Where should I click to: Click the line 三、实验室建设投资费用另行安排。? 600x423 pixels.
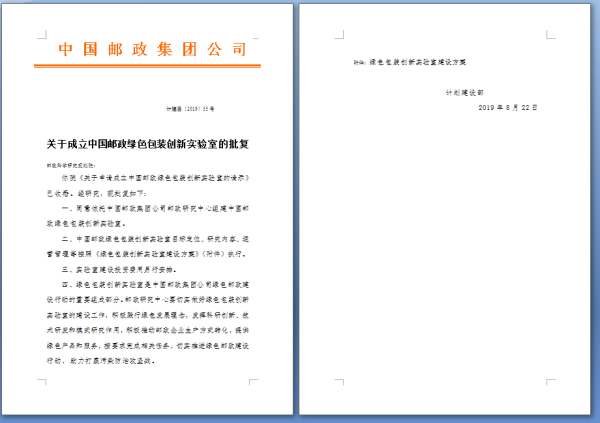[119, 269]
